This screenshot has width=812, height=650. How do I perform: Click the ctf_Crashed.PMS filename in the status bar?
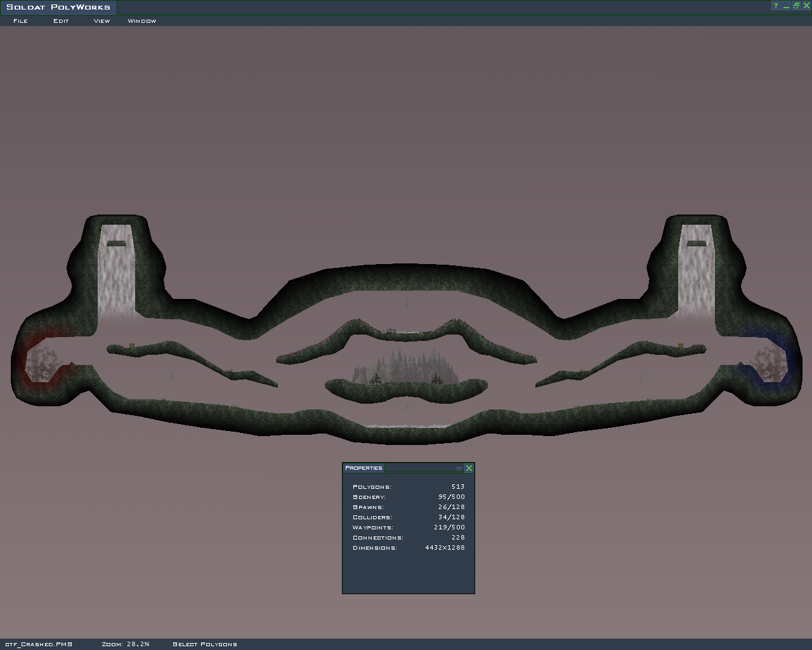(x=39, y=644)
